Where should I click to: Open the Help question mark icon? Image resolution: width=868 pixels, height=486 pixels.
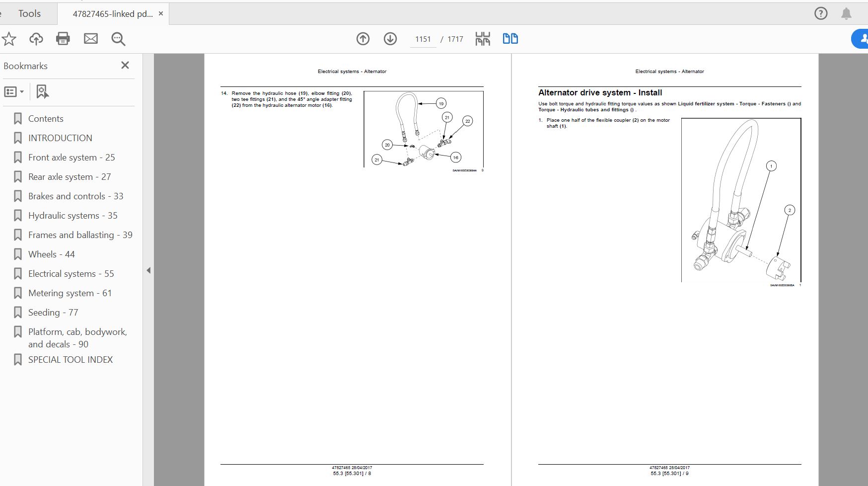pos(821,13)
